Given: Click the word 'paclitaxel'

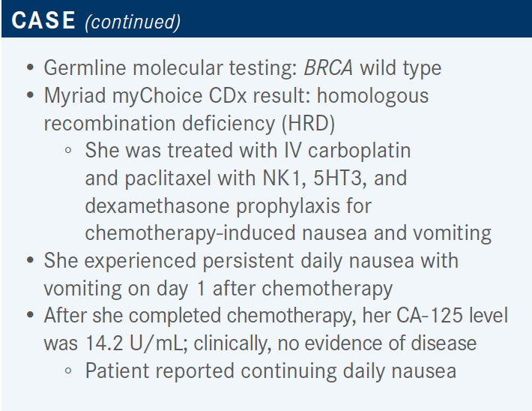Looking at the screenshot, I should click(163, 178).
